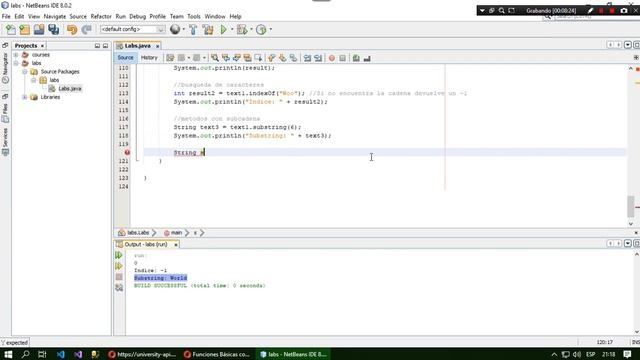Click the Build Project hammer icon
The image size is (640, 360).
193,29
